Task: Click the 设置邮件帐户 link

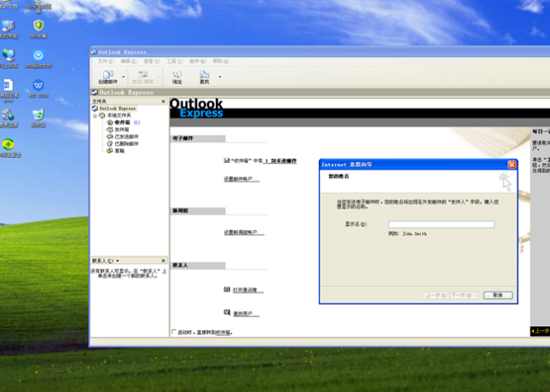Action: tap(241, 179)
